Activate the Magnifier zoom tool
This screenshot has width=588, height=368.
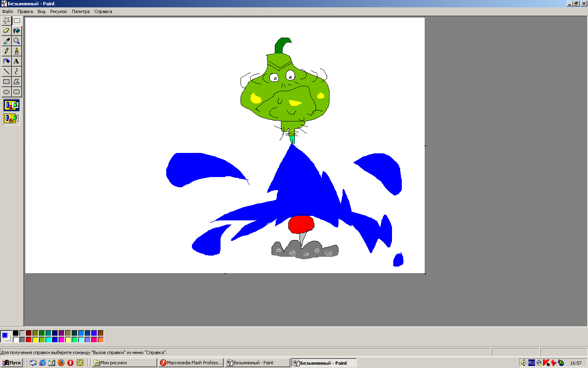click(16, 41)
